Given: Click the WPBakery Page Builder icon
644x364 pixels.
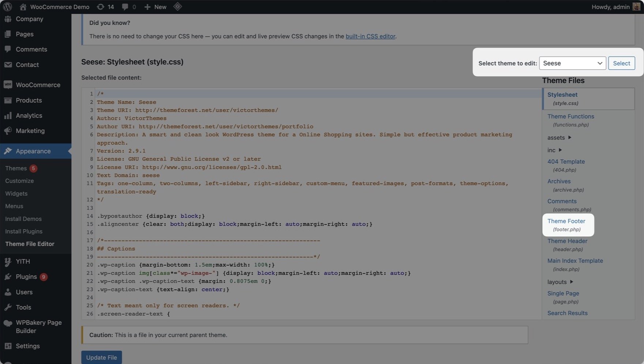Looking at the screenshot, I should point(8,323).
